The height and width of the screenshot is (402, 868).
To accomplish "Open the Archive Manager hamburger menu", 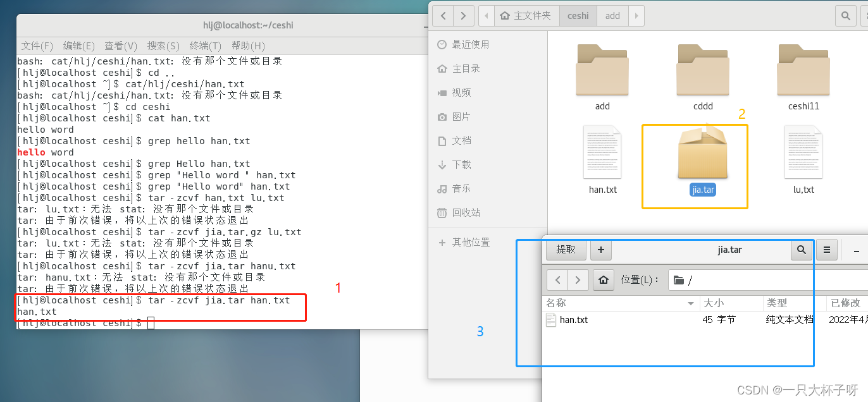I will (827, 250).
